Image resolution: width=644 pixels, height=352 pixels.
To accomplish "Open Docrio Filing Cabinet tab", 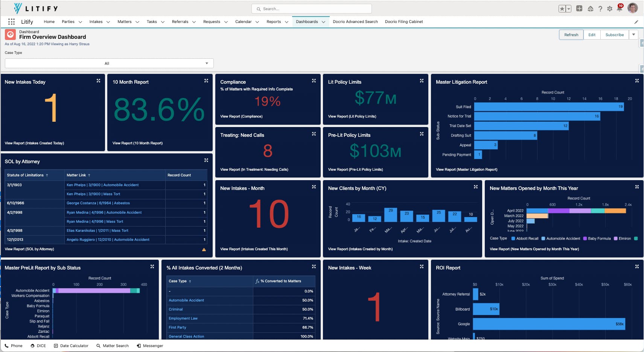I will [404, 22].
